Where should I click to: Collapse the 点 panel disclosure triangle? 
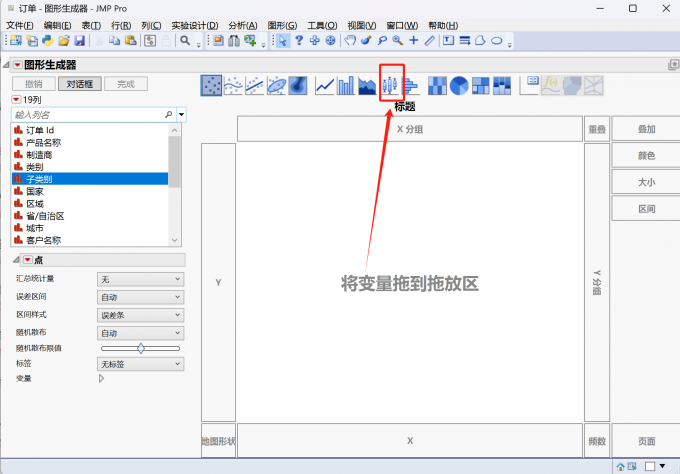(x=16, y=260)
